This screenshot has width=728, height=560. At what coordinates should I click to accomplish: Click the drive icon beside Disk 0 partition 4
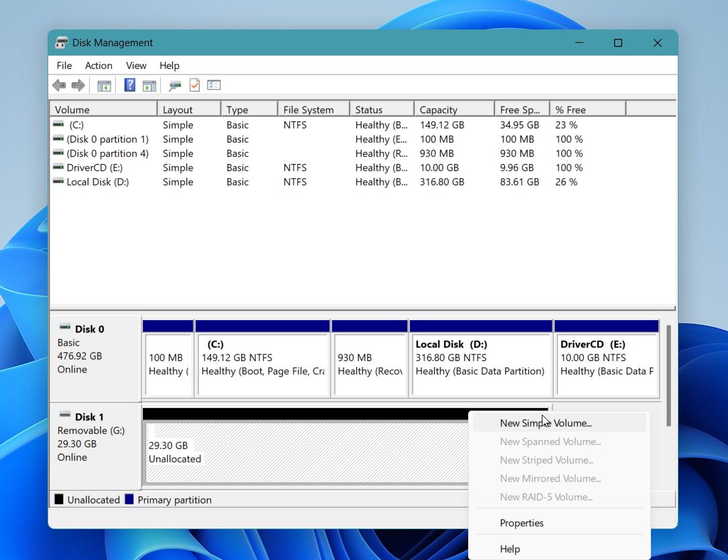pos(58,153)
